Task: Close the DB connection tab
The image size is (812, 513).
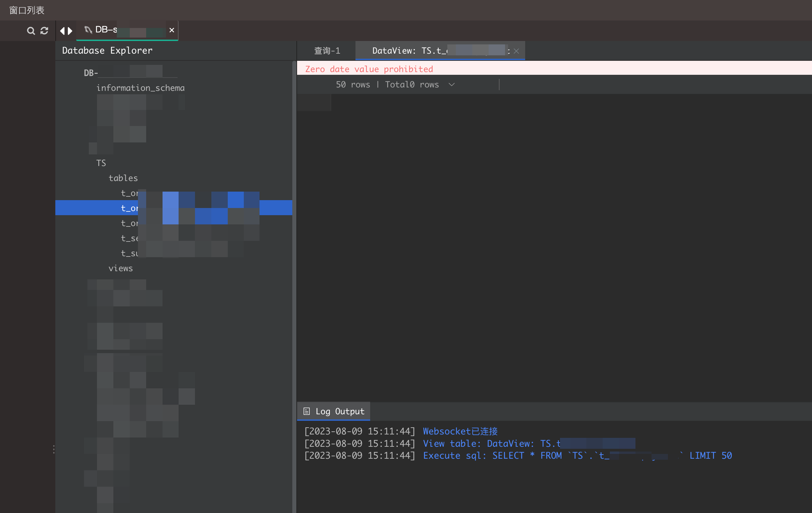Action: [172, 30]
